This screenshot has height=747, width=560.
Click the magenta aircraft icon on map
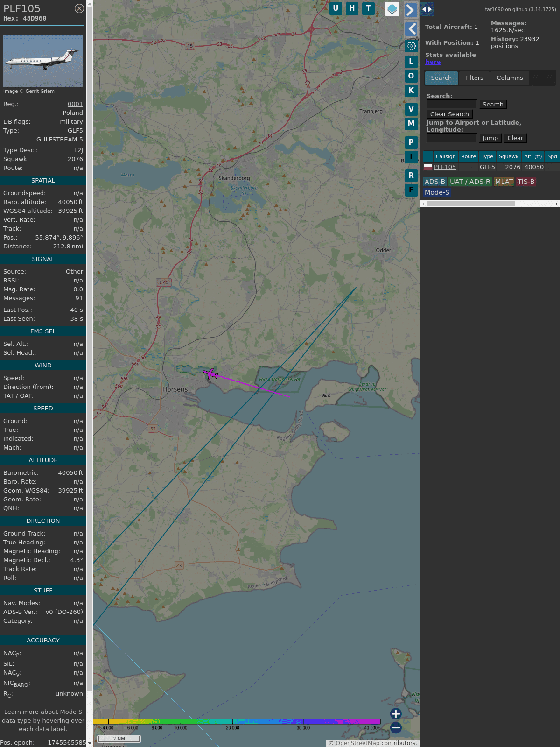210,373
